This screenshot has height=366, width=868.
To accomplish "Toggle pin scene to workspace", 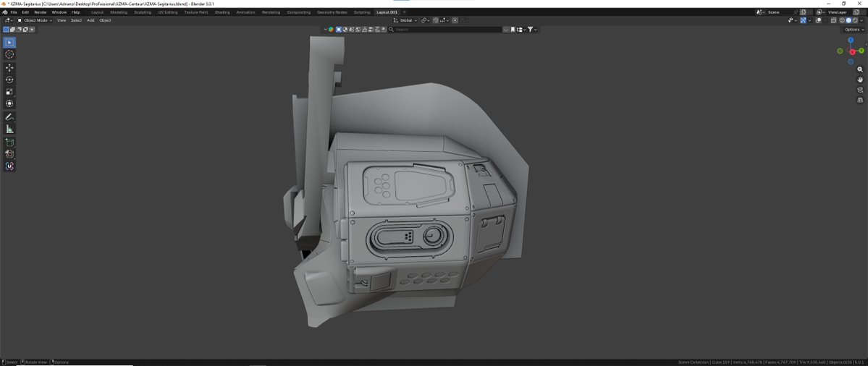I will tap(796, 12).
